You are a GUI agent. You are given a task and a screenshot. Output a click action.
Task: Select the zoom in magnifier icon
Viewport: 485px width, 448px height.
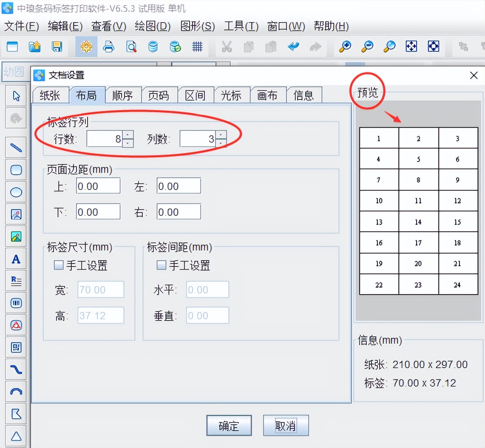click(x=345, y=47)
